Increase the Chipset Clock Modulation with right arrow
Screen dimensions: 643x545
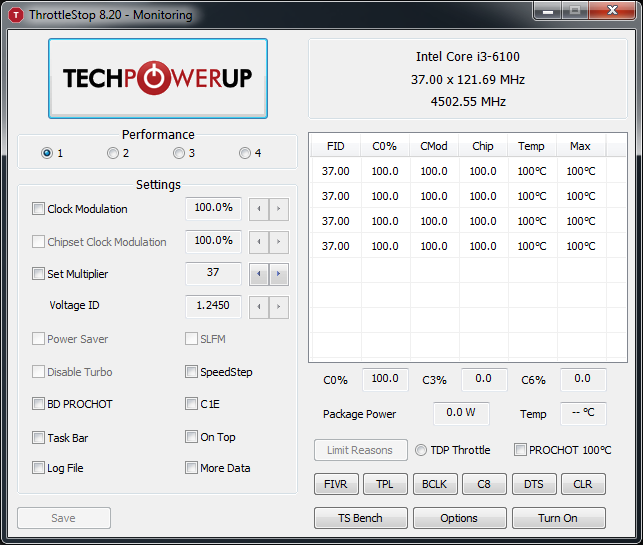(279, 242)
